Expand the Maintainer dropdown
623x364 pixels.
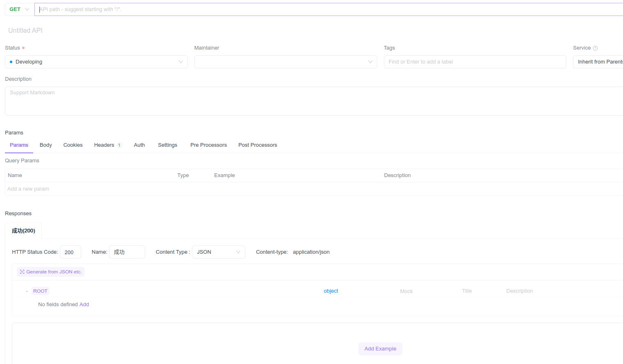click(x=285, y=62)
